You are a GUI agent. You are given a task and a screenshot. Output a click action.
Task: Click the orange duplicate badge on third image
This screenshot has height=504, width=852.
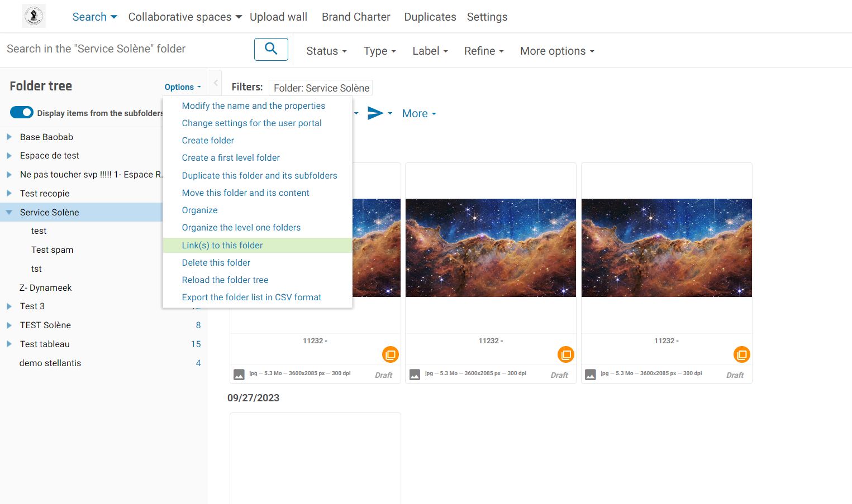pos(741,354)
